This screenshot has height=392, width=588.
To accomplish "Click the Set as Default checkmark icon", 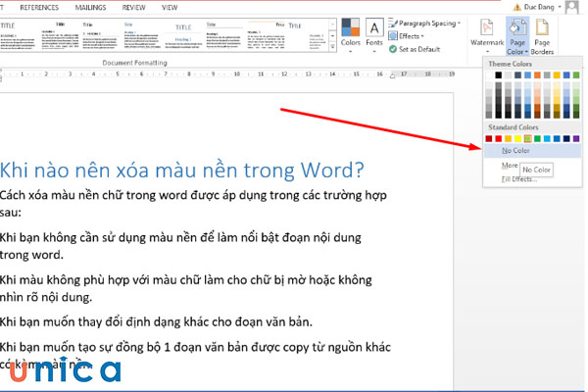I will tap(393, 49).
